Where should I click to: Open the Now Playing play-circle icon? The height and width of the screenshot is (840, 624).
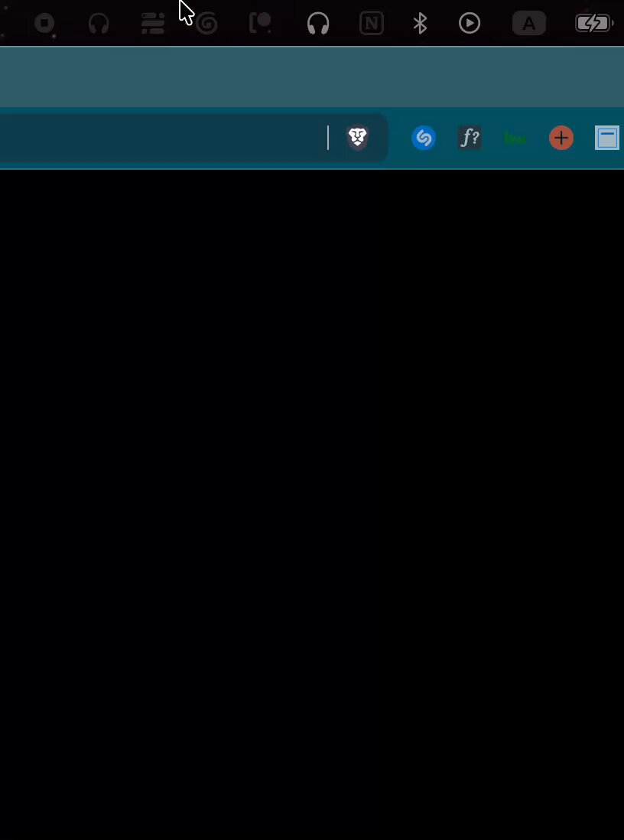coord(470,24)
